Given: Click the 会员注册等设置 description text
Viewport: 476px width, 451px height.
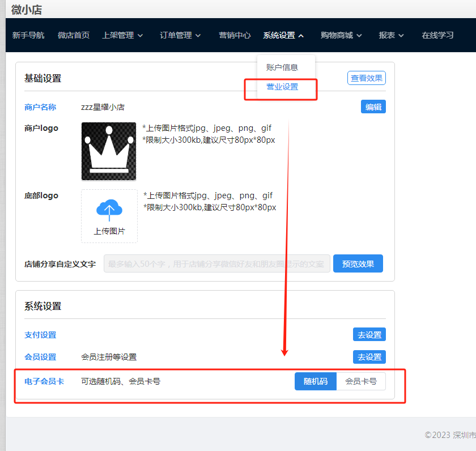Looking at the screenshot, I should click(x=109, y=357).
